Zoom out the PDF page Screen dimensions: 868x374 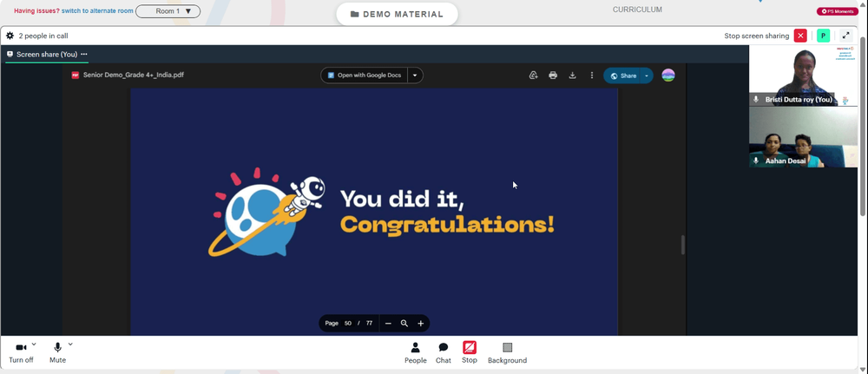[388, 323]
